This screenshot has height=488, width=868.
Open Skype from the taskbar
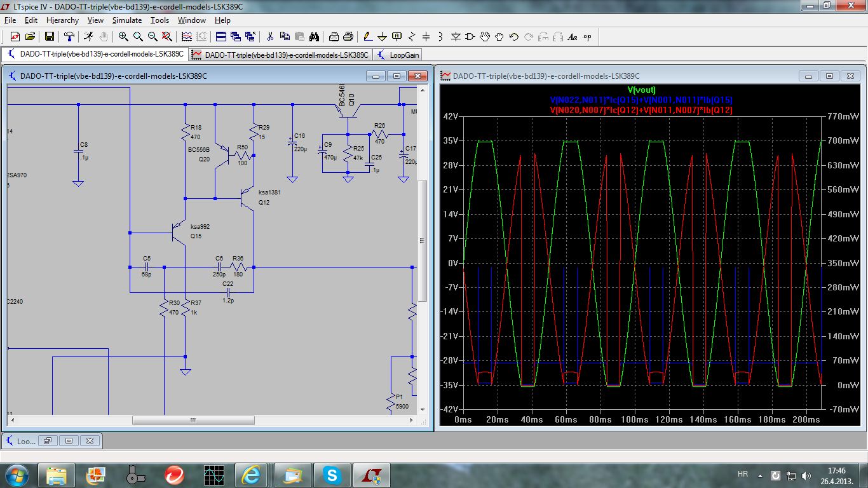[x=331, y=475]
